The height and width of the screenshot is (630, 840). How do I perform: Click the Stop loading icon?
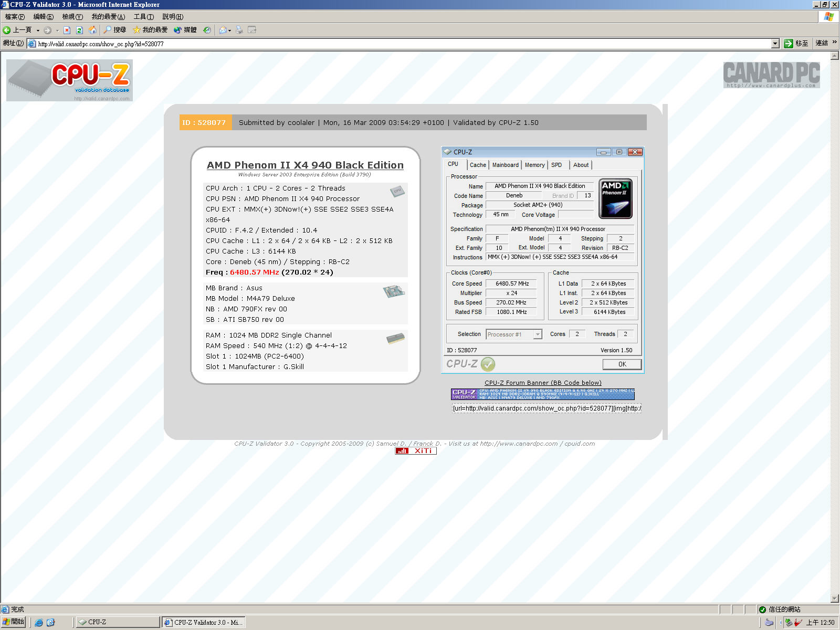point(67,30)
